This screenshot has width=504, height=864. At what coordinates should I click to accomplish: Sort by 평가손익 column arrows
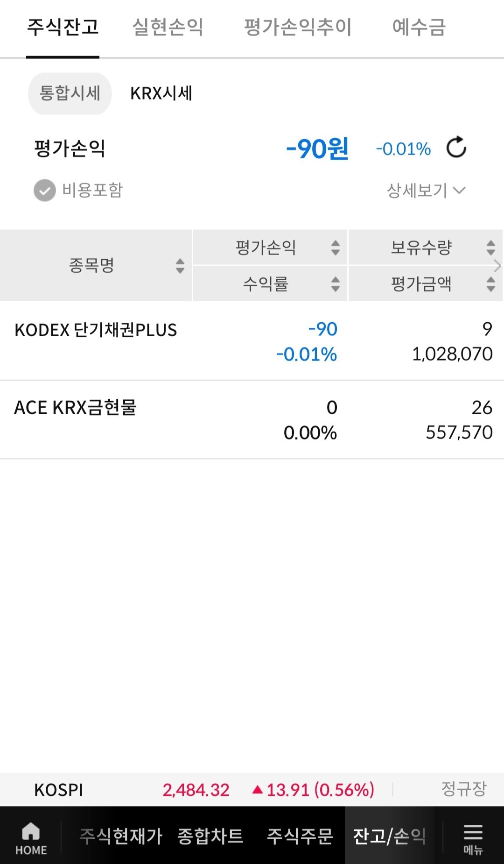click(x=335, y=248)
